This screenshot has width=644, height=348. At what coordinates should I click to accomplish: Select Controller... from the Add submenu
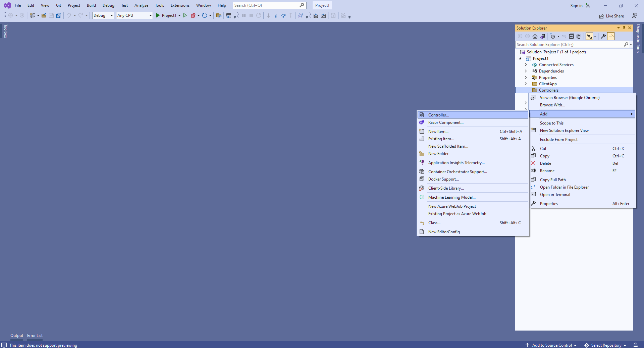click(x=438, y=115)
